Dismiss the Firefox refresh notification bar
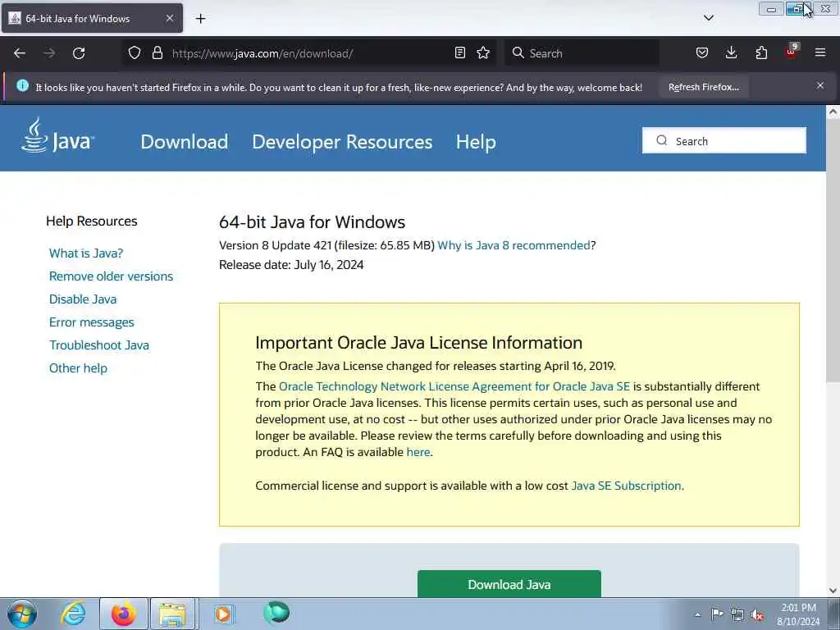 (x=820, y=85)
